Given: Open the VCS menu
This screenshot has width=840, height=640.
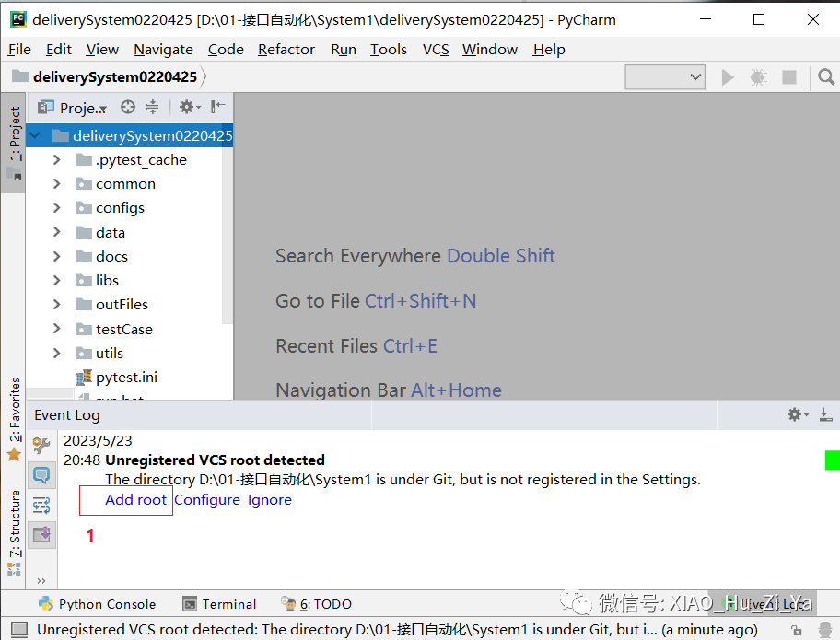Looking at the screenshot, I should 436,50.
